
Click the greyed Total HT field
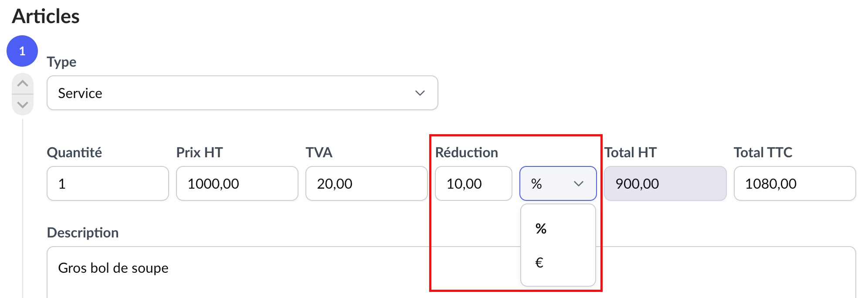pyautogui.click(x=665, y=183)
